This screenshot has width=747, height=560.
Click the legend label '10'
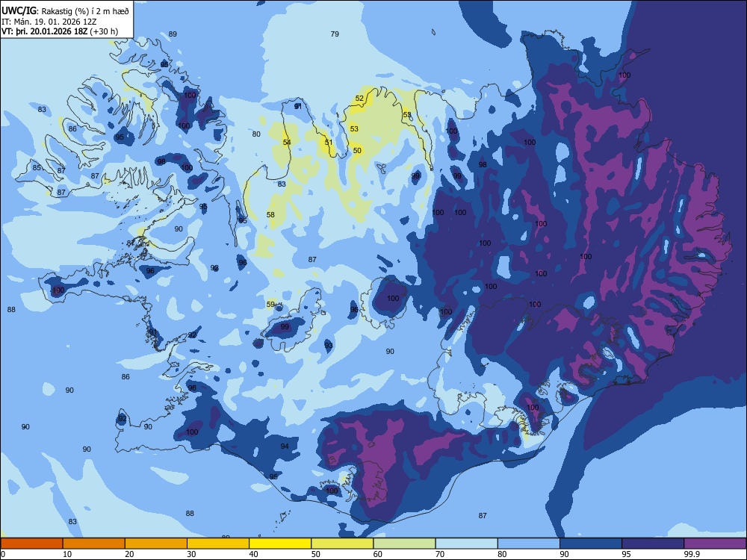pos(67,554)
